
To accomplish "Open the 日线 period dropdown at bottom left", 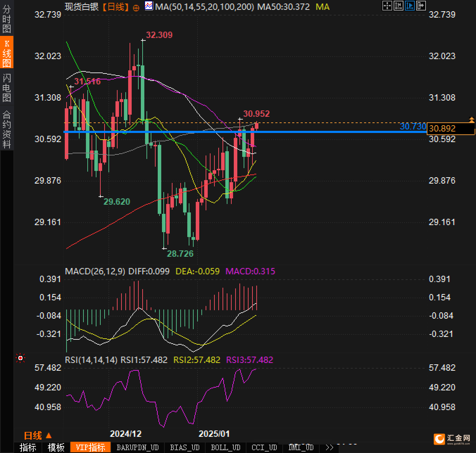I will pyautogui.click(x=38, y=436).
